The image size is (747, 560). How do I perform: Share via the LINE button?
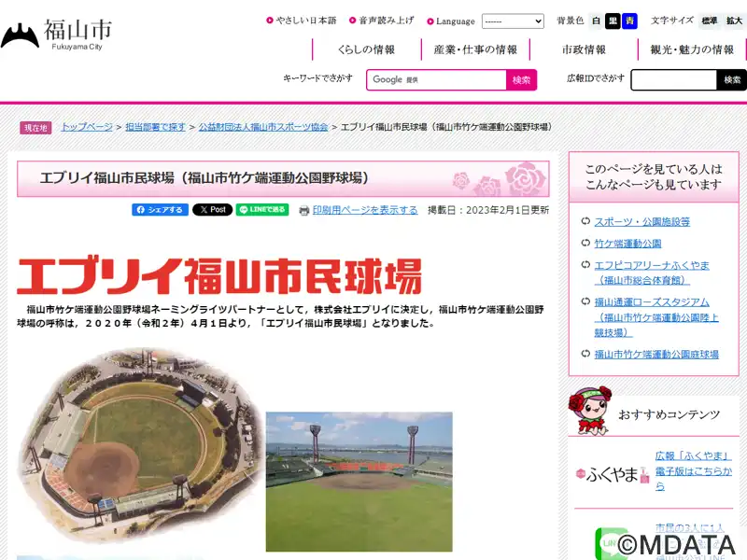point(262,209)
